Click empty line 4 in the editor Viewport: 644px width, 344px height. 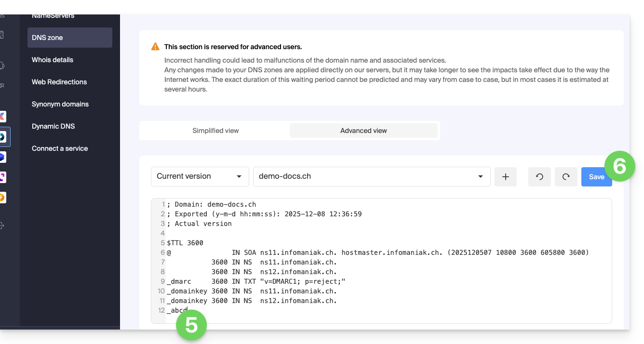[389, 233]
